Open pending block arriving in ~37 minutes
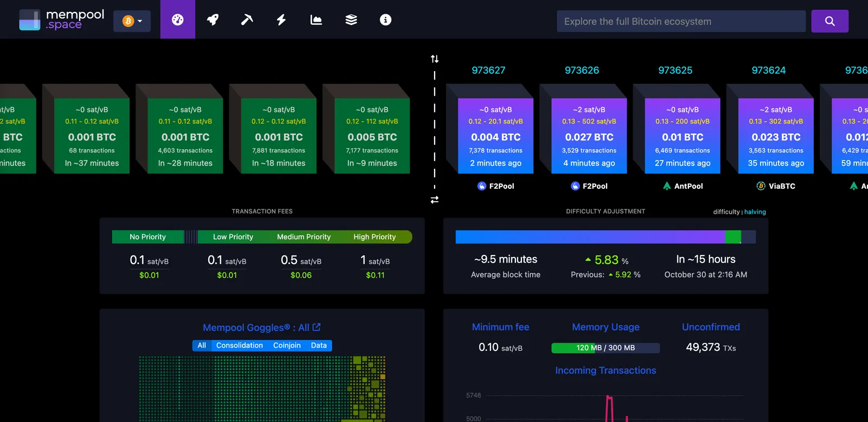 [92, 136]
